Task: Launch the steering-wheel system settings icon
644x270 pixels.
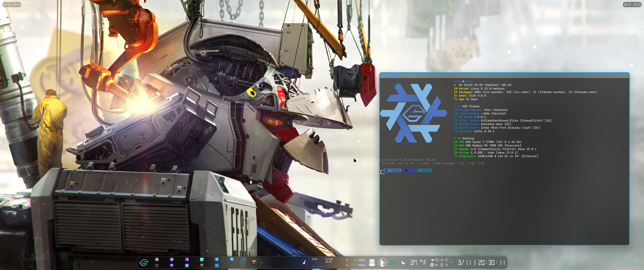Action: tap(157, 259)
